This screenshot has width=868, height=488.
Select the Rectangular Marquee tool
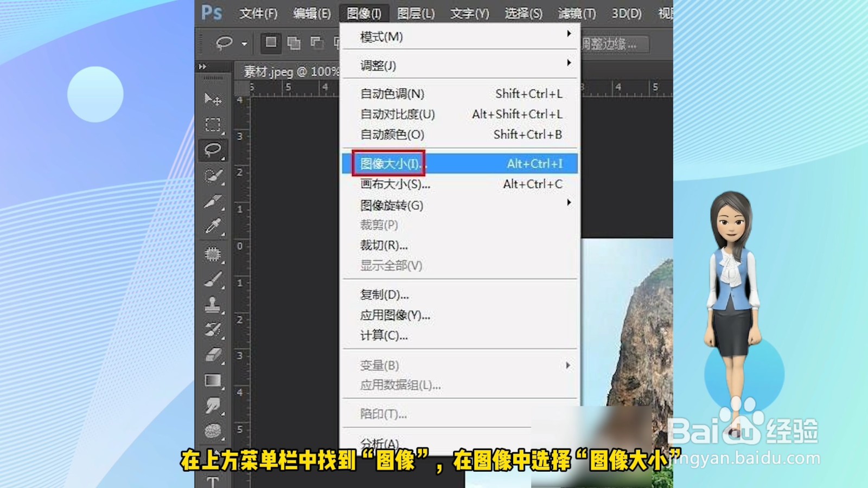(213, 125)
